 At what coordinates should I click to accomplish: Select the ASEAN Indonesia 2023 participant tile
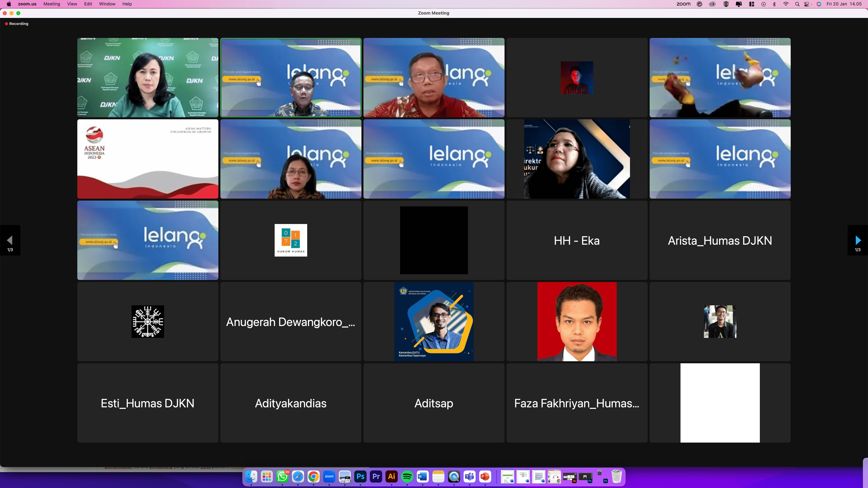tap(148, 159)
